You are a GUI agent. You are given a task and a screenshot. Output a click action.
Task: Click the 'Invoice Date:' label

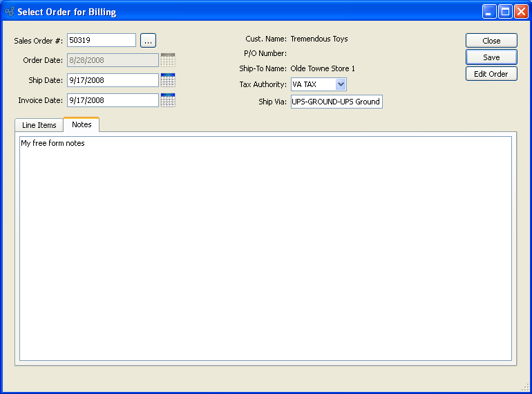[40, 100]
